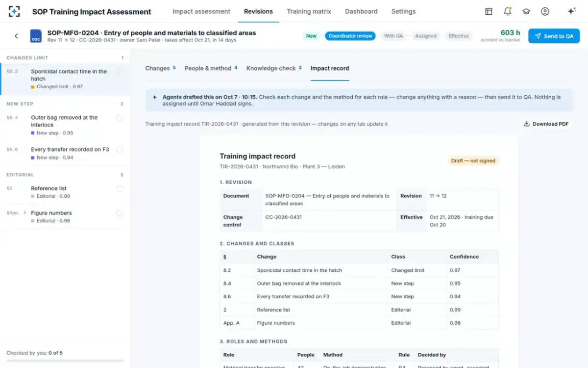Mark Every transfer recorded on F3 checked
Image resolution: width=588 pixels, height=368 pixels.
point(120,150)
